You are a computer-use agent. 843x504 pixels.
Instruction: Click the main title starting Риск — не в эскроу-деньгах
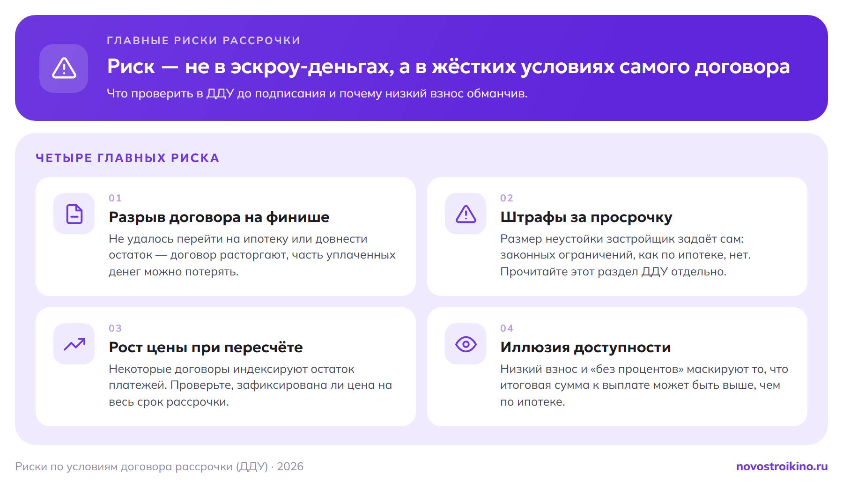click(448, 67)
